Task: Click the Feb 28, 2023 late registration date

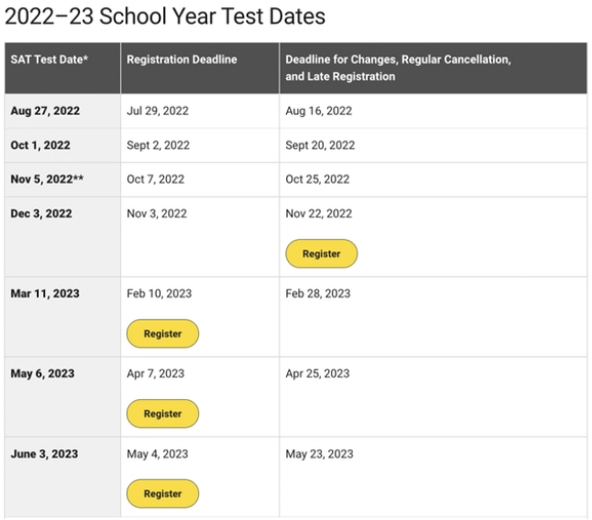Action: tap(318, 294)
